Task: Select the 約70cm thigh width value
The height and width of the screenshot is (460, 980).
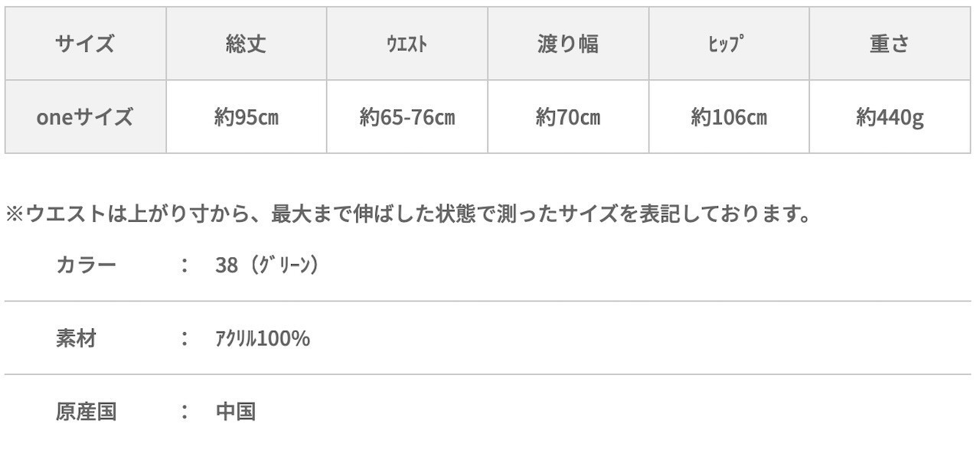Action: click(x=567, y=117)
